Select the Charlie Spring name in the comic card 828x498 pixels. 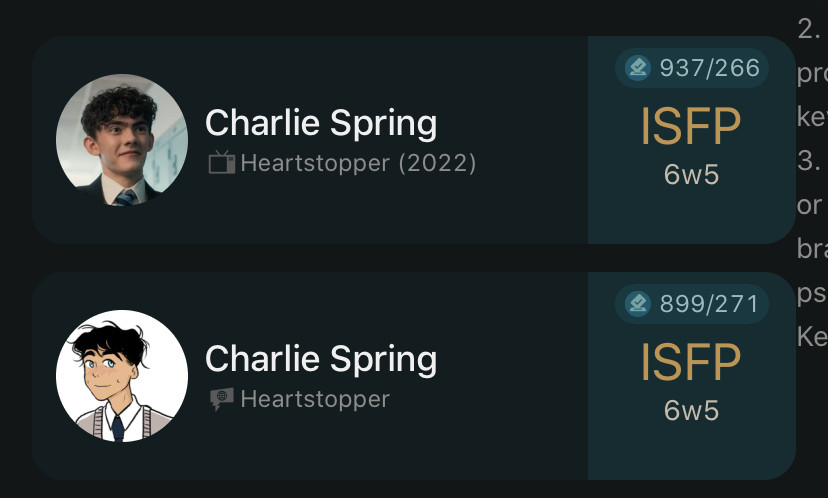tap(320, 359)
